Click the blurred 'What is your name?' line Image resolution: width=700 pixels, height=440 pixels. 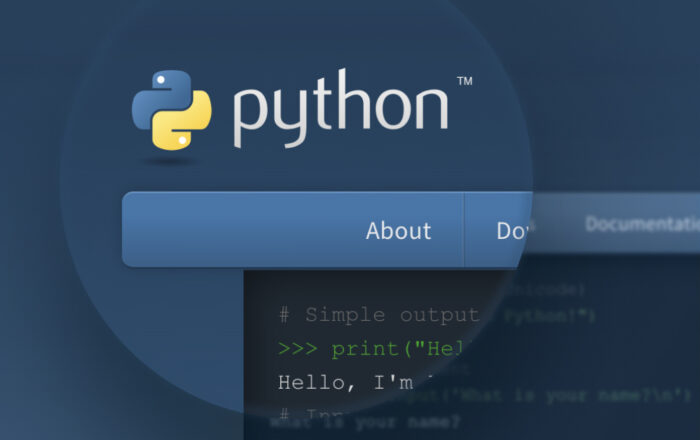(365, 422)
